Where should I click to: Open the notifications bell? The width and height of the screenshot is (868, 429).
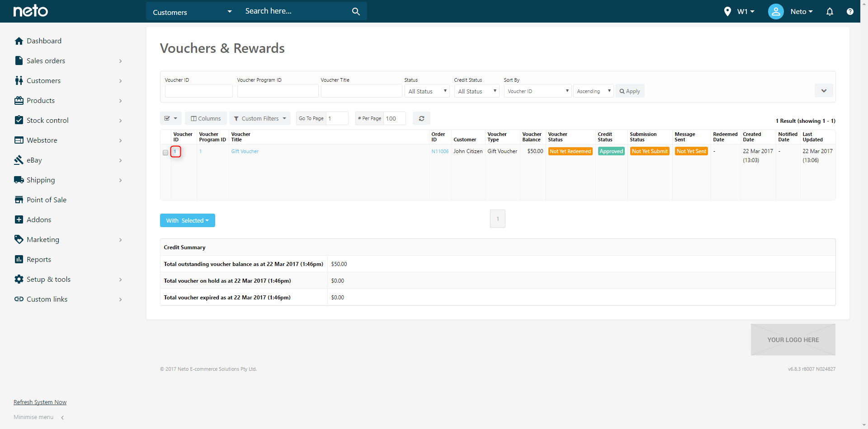[830, 12]
